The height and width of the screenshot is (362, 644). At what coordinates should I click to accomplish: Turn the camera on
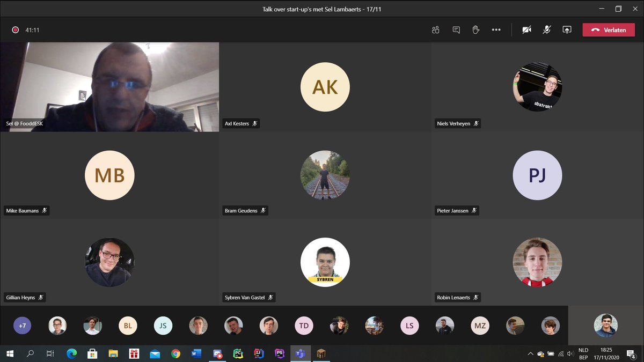click(526, 30)
